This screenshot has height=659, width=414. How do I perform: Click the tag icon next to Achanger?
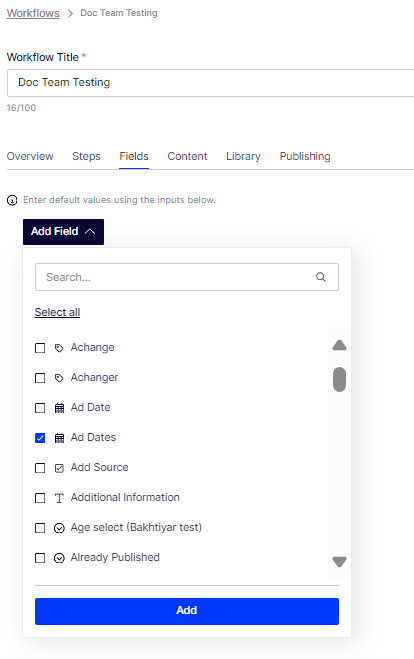pos(59,378)
